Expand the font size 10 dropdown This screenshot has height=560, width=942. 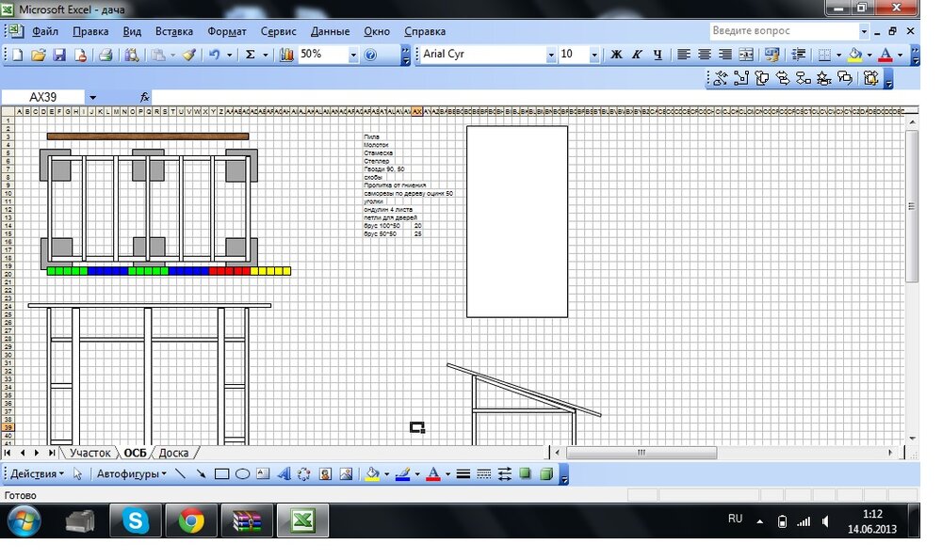click(x=594, y=55)
